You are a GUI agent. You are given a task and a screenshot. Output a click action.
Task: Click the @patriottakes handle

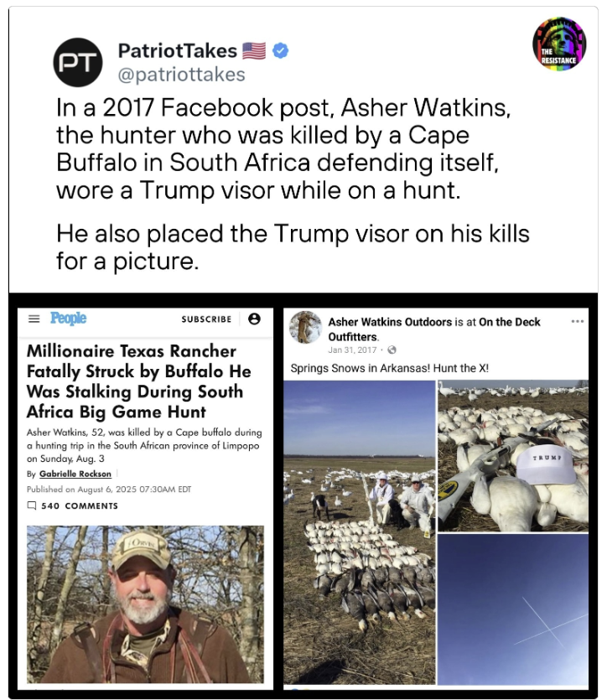(x=181, y=75)
